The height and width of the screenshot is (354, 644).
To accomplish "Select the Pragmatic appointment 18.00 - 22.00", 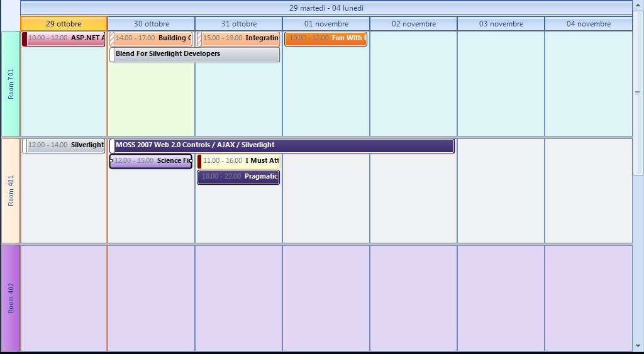I will click(x=238, y=177).
